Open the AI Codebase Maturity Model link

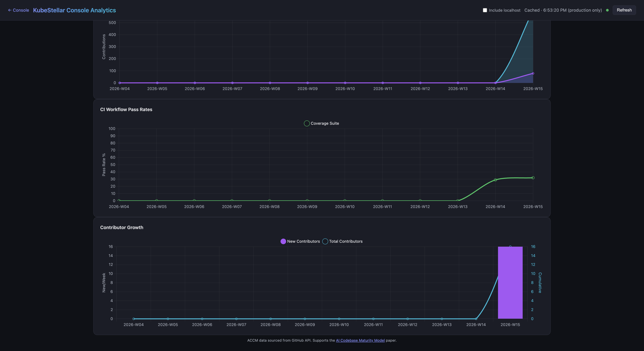pos(360,340)
